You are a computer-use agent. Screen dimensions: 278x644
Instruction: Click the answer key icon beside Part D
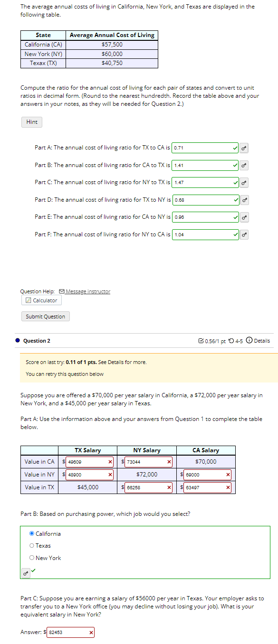point(244,200)
